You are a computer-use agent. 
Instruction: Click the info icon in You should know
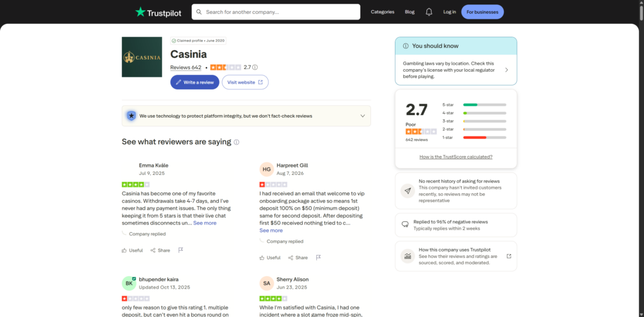(406, 46)
